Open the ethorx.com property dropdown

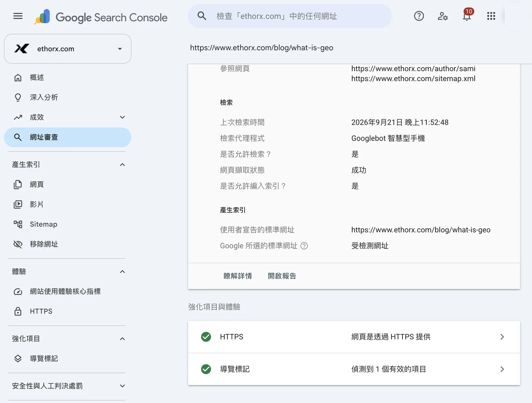point(67,49)
